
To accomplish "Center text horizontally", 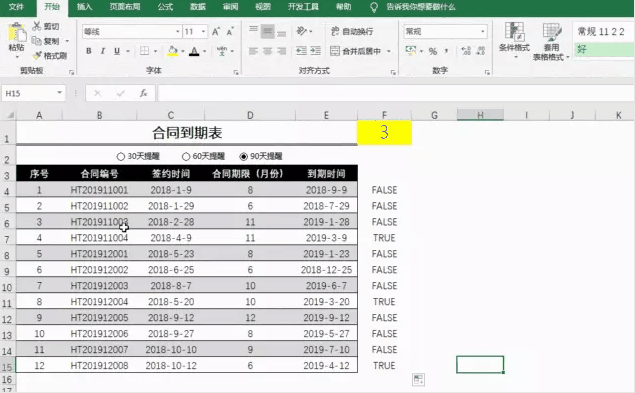I will coord(267,51).
